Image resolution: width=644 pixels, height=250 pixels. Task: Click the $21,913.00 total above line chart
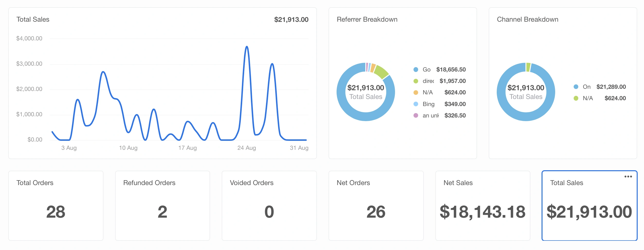coord(291,19)
